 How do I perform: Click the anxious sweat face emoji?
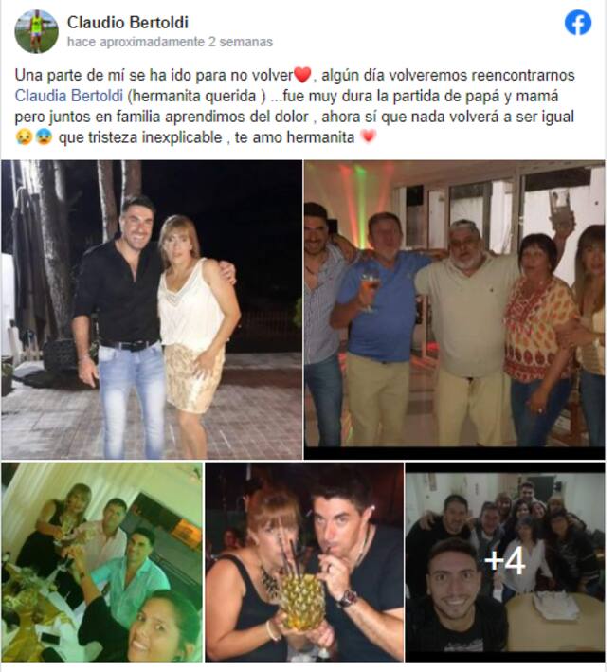tap(44, 137)
